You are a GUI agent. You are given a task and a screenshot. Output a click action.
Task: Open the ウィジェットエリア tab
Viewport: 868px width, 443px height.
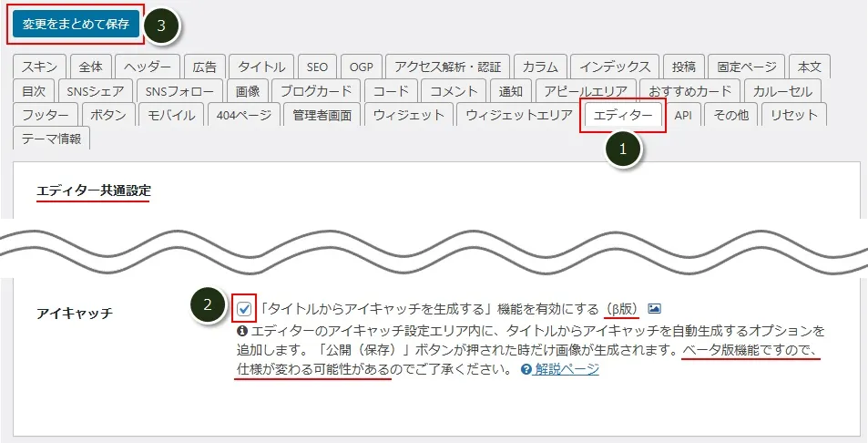coord(518,115)
